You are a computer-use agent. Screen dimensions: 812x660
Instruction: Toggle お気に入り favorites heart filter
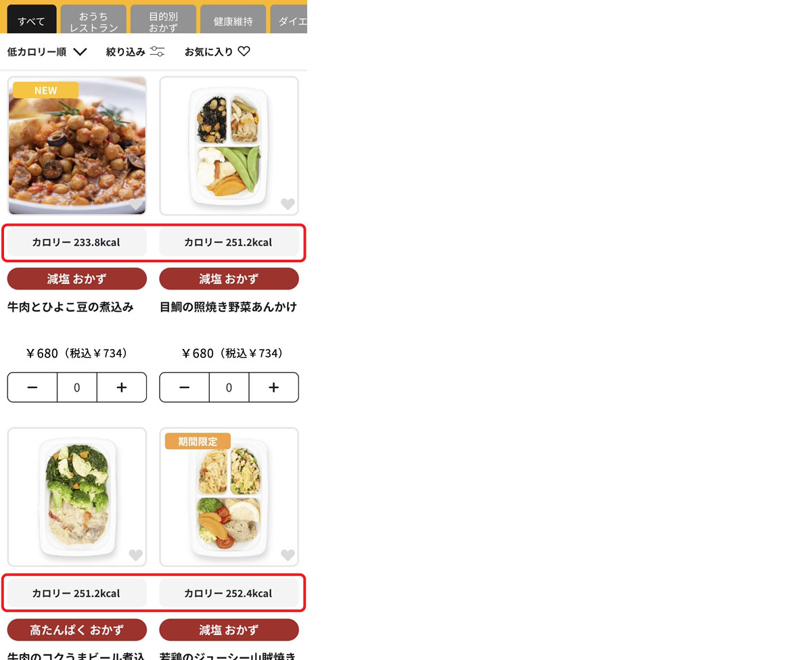(244, 51)
